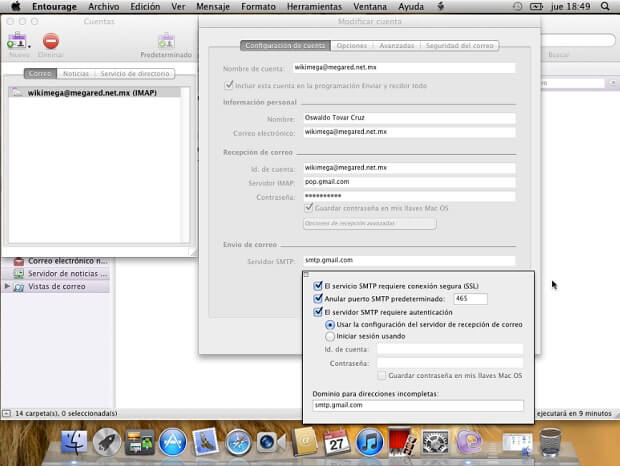Toggle 'El servidor SMTP requiere autenticación' checkbox
Viewport: 620px width, 466px height.
click(318, 312)
